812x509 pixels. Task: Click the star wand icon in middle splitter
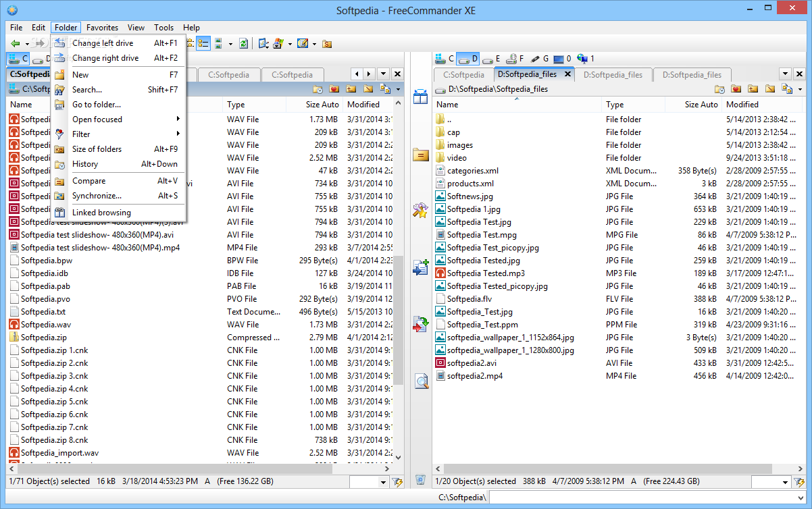click(x=421, y=210)
